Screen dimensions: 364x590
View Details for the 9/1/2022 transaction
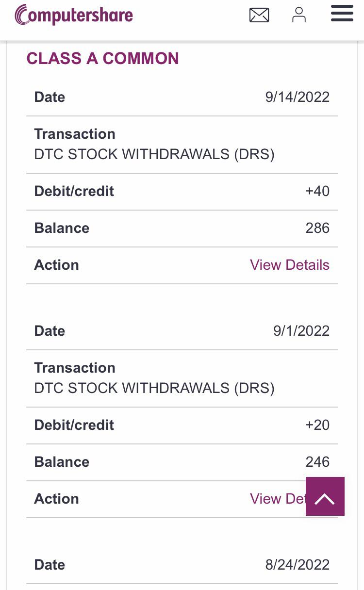click(277, 499)
